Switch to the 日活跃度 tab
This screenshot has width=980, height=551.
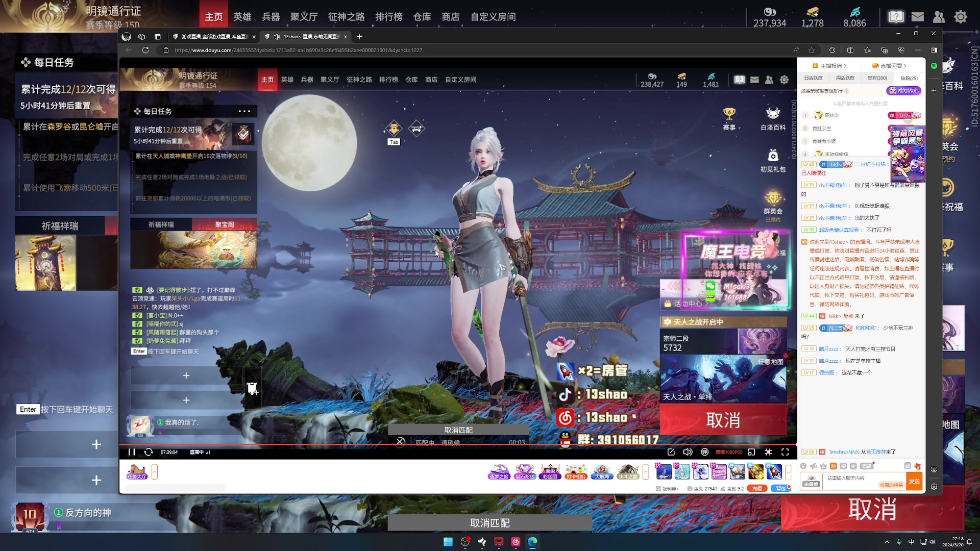coord(814,78)
